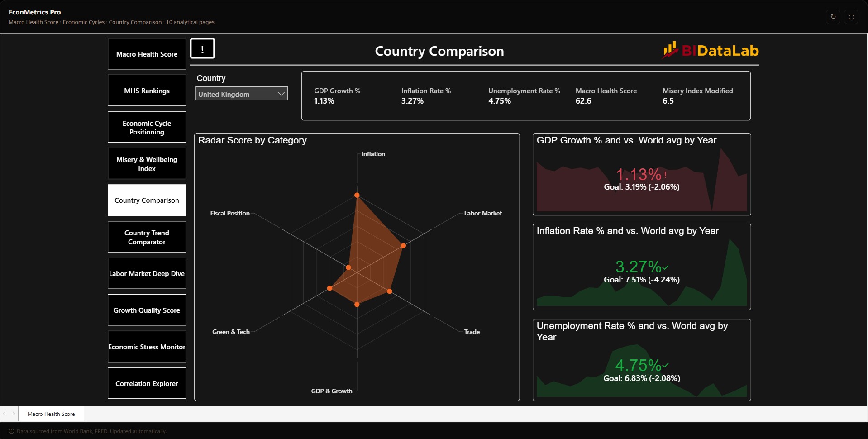
Task: Click the data source info icon
Action: point(11,431)
